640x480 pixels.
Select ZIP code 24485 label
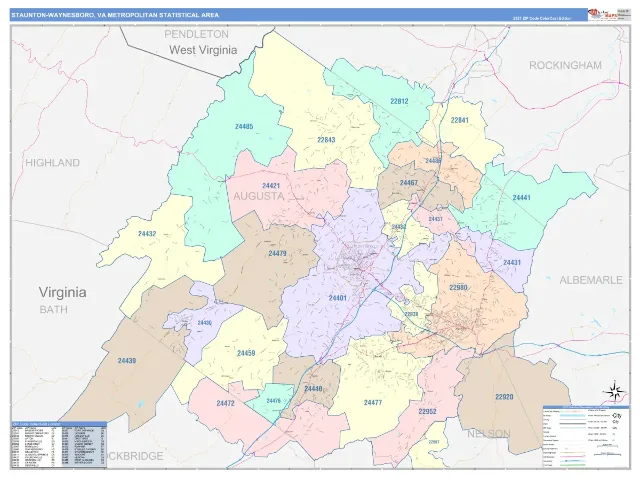244,127
